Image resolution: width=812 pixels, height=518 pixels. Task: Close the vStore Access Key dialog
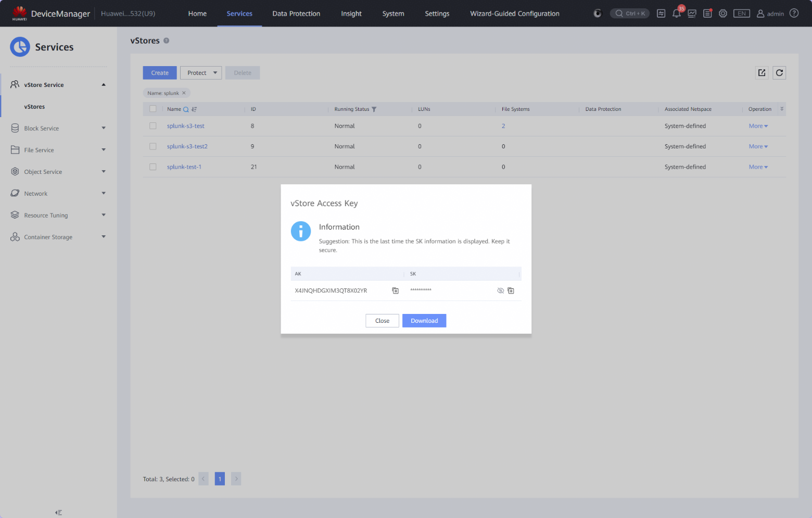[382, 321]
